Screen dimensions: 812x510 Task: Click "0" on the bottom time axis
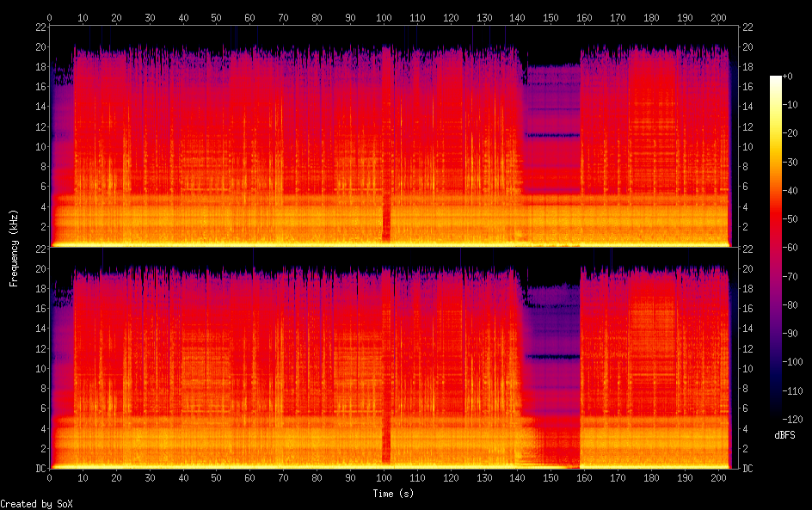click(x=49, y=478)
